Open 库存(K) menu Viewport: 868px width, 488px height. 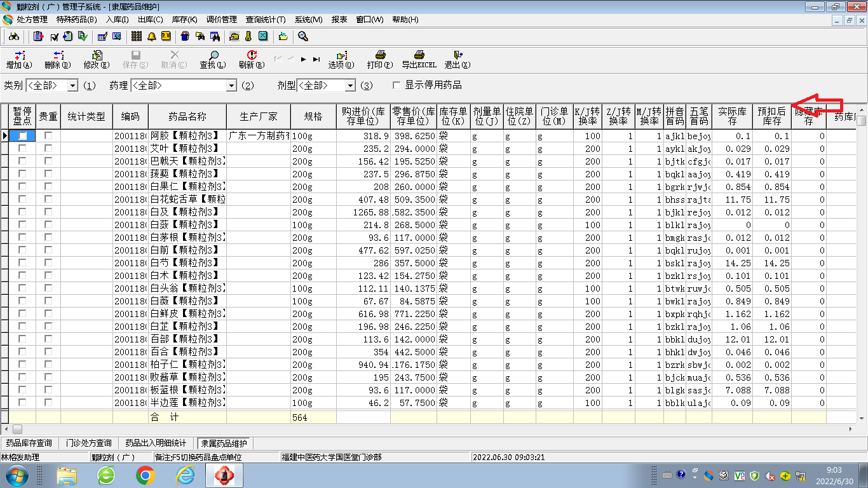click(x=185, y=20)
